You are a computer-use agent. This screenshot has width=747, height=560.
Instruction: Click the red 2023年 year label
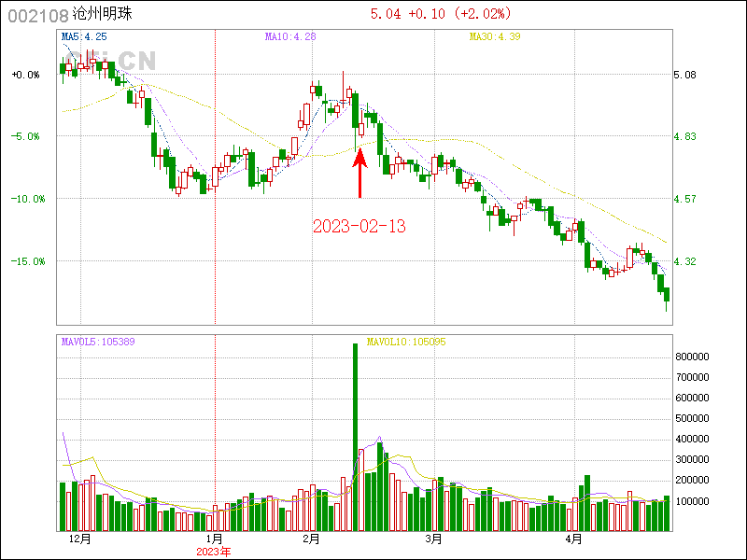coord(213,552)
